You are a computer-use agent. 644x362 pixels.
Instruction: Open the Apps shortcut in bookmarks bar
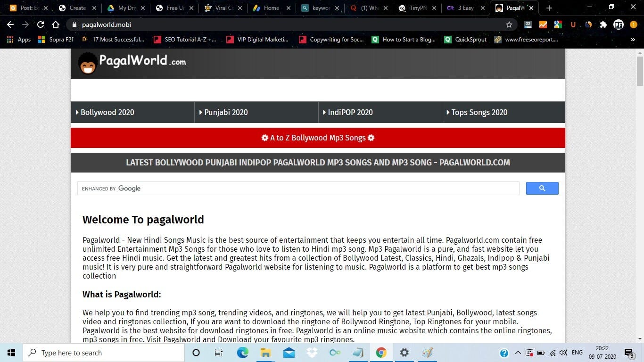19,40
